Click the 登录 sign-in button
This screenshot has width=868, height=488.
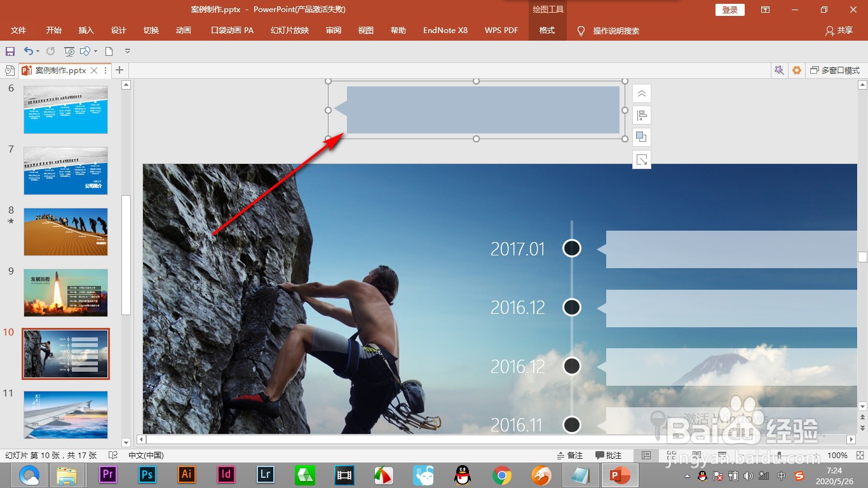coord(730,10)
